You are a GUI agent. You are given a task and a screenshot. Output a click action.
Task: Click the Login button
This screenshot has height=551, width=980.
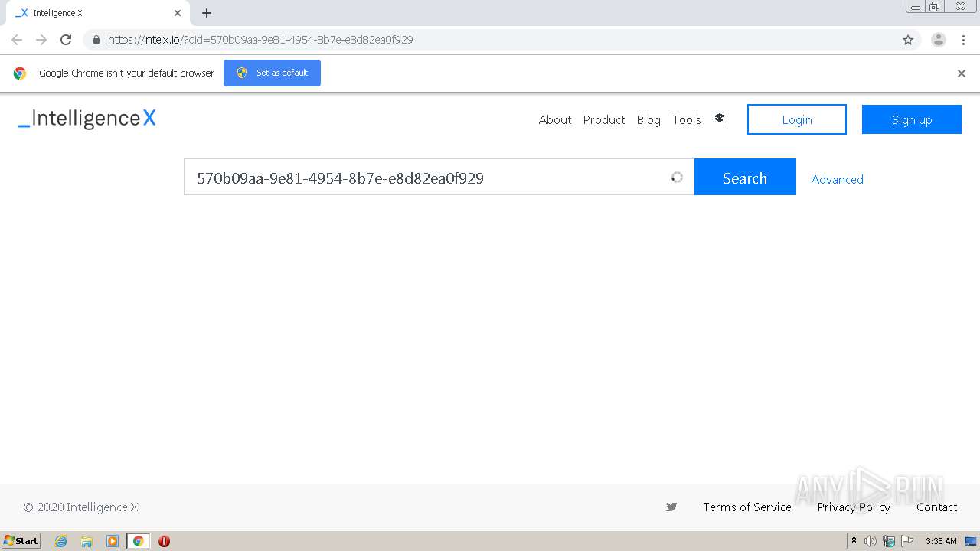[797, 119]
